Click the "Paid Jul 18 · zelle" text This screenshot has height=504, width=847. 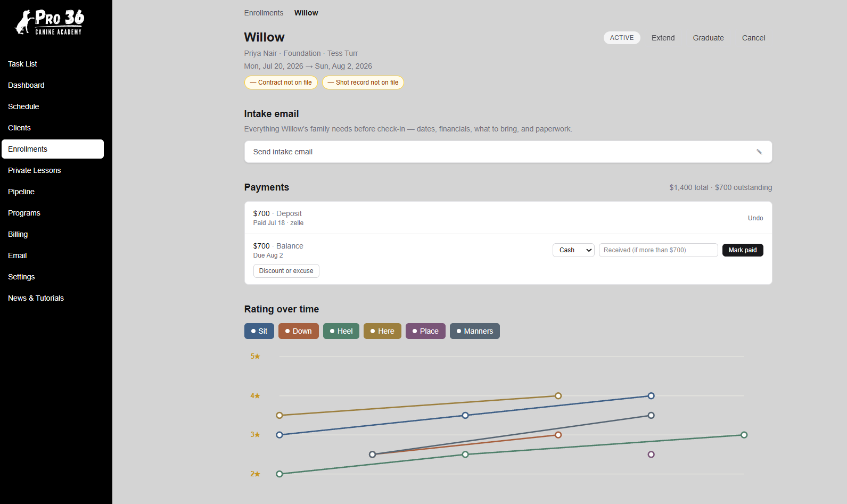point(278,223)
